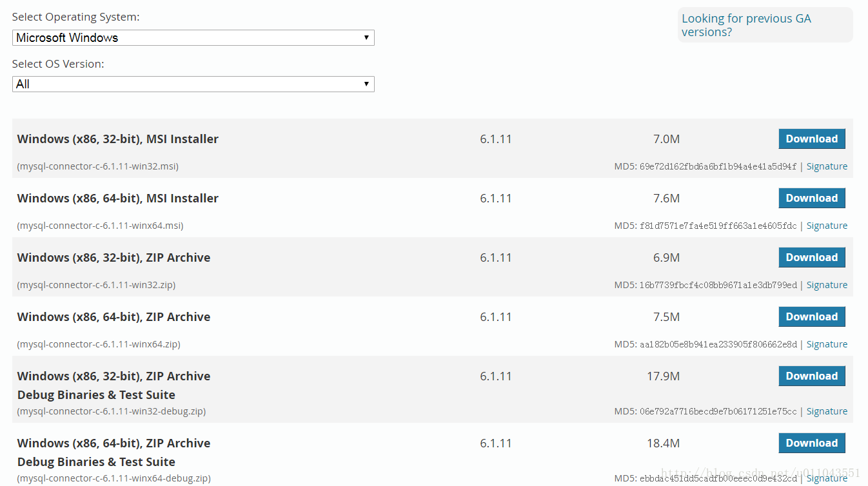The height and width of the screenshot is (486, 868).
Task: Select title 'Windows (x86, 64-bit), ZIP Archive' without debug
Action: click(x=114, y=316)
